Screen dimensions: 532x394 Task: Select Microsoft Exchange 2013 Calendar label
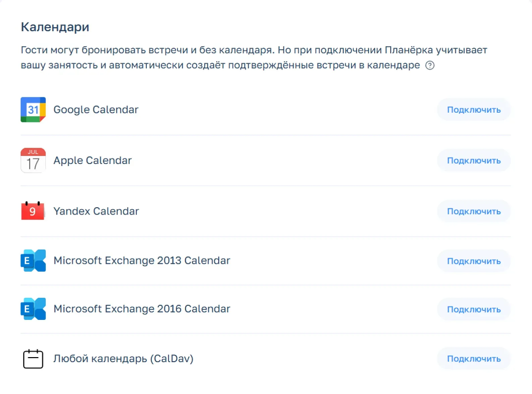coord(142,261)
